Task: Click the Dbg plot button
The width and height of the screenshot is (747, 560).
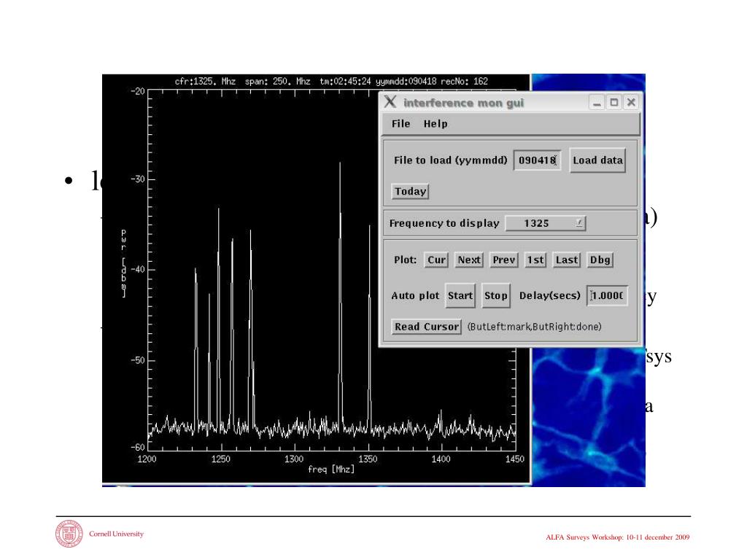Action: [x=600, y=260]
